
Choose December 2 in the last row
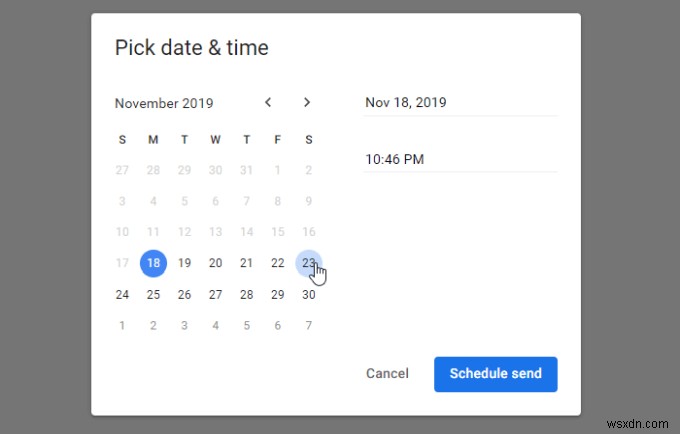click(153, 325)
